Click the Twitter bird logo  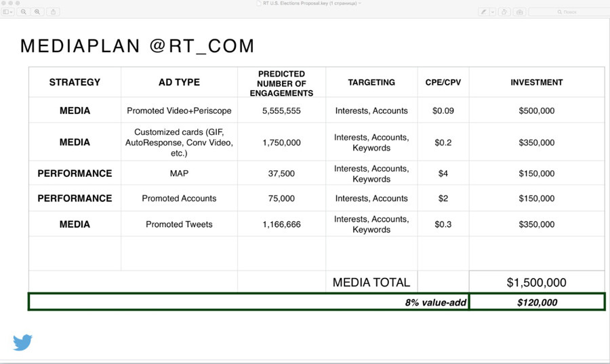(22, 342)
